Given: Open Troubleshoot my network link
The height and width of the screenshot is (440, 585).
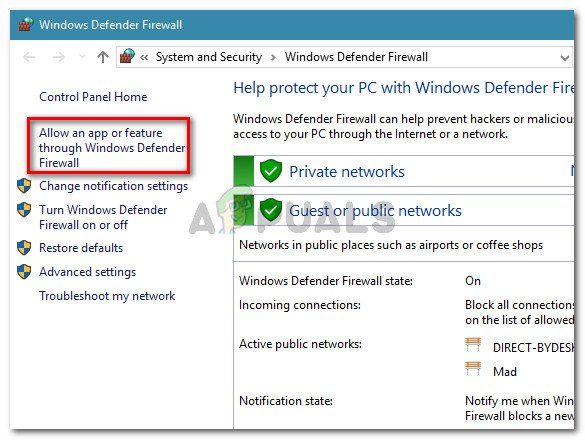Looking at the screenshot, I should click(107, 296).
